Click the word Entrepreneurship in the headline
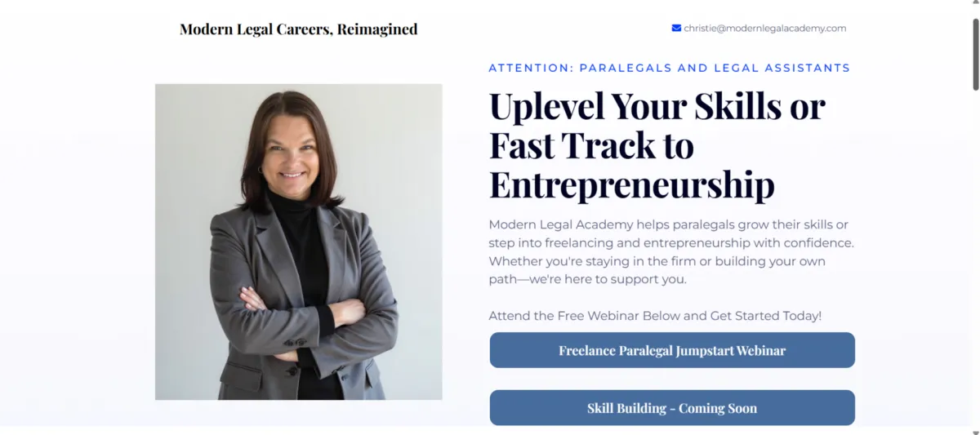The image size is (980, 435). 631,184
